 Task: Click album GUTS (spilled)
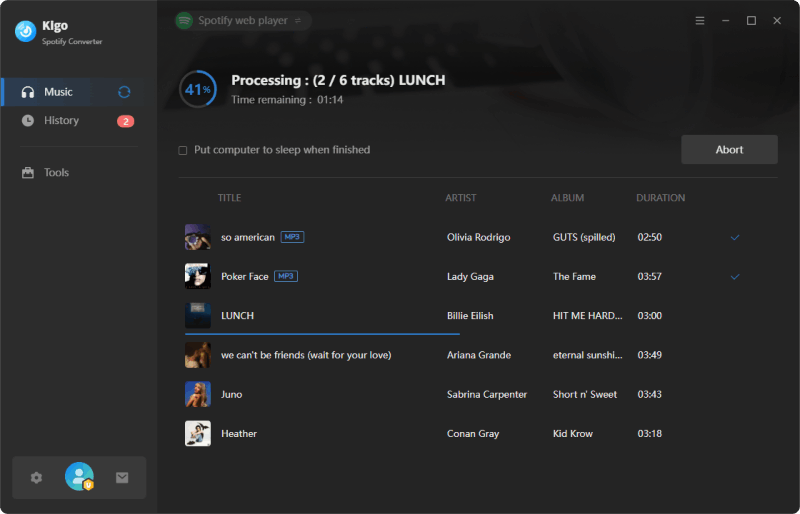point(584,237)
